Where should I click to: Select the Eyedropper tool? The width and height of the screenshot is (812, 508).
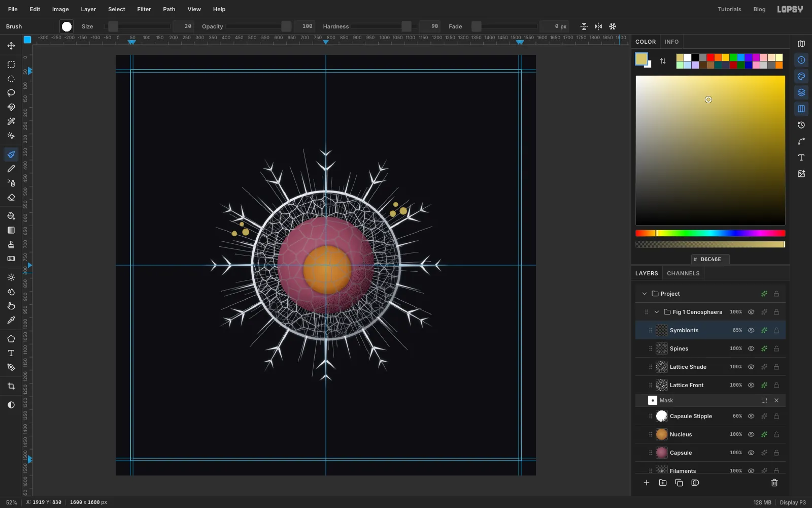pyautogui.click(x=11, y=320)
